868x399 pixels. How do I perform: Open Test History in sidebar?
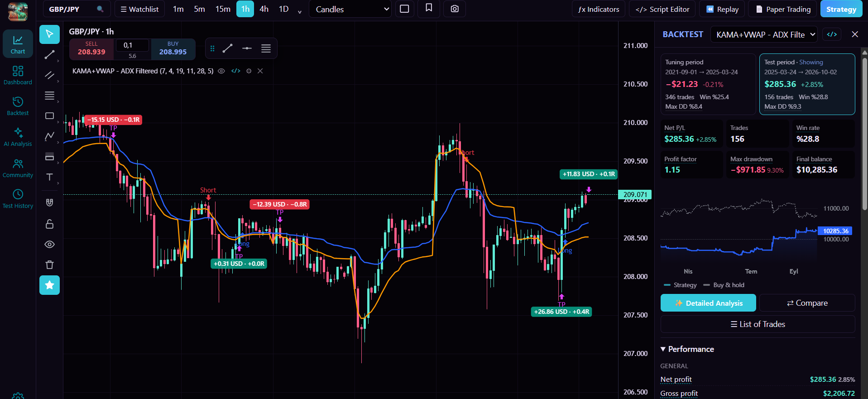coord(18,199)
